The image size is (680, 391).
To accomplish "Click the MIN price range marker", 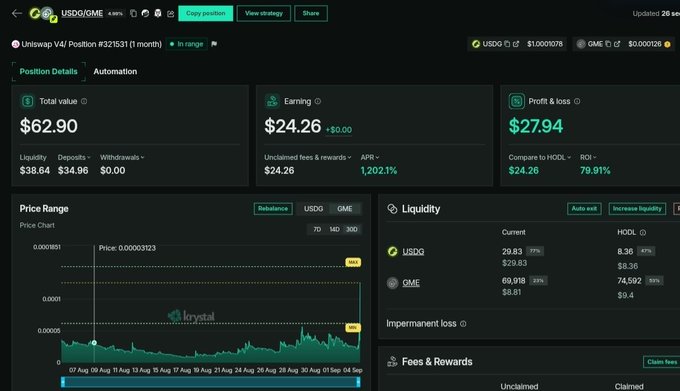I will (x=353, y=328).
